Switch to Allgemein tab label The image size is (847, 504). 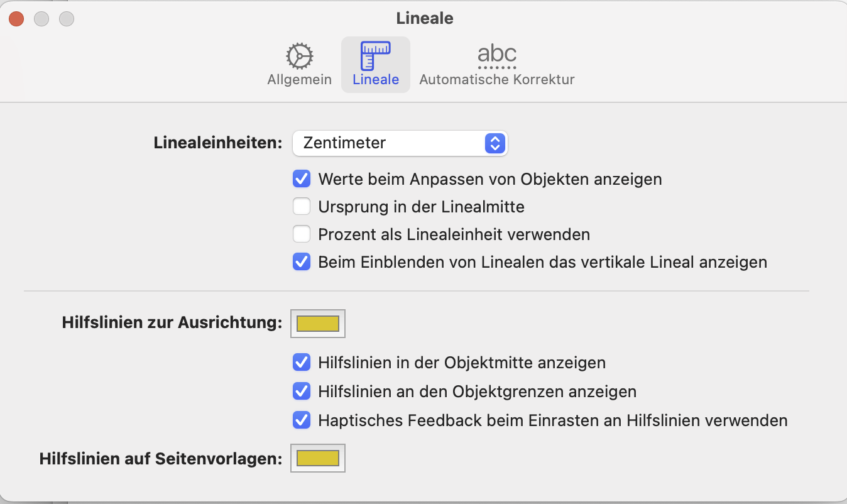(x=300, y=80)
